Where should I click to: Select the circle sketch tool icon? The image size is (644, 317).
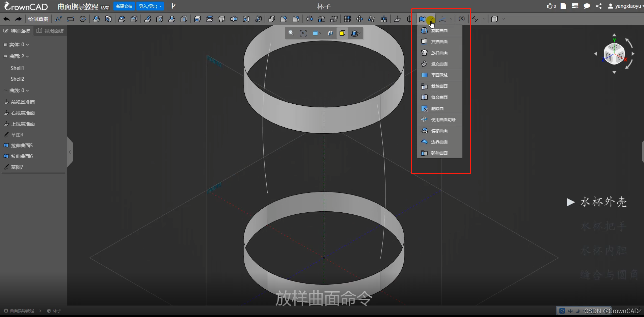pos(83,19)
